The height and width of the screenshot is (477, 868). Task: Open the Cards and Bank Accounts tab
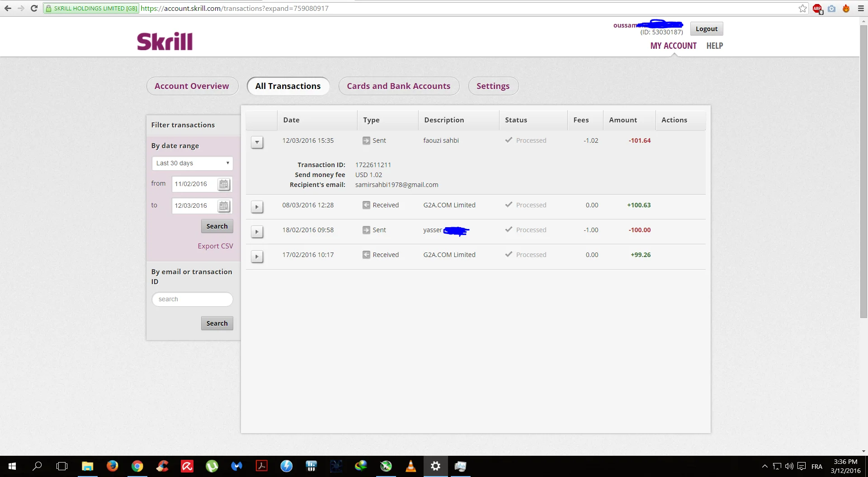(x=398, y=86)
